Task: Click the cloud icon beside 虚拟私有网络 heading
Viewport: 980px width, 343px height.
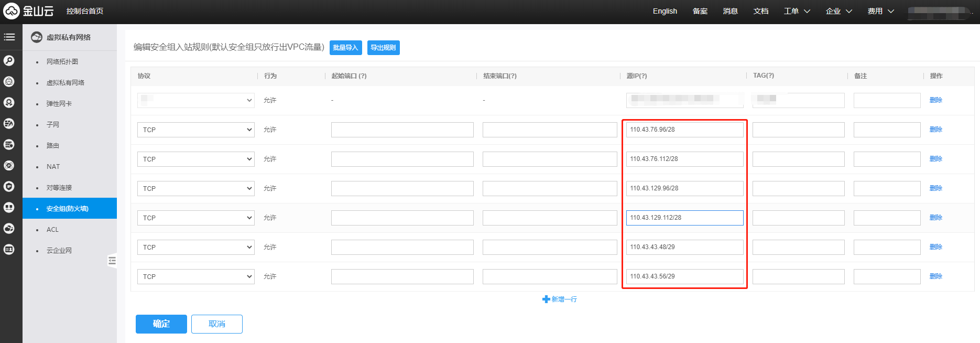Action: [x=37, y=37]
